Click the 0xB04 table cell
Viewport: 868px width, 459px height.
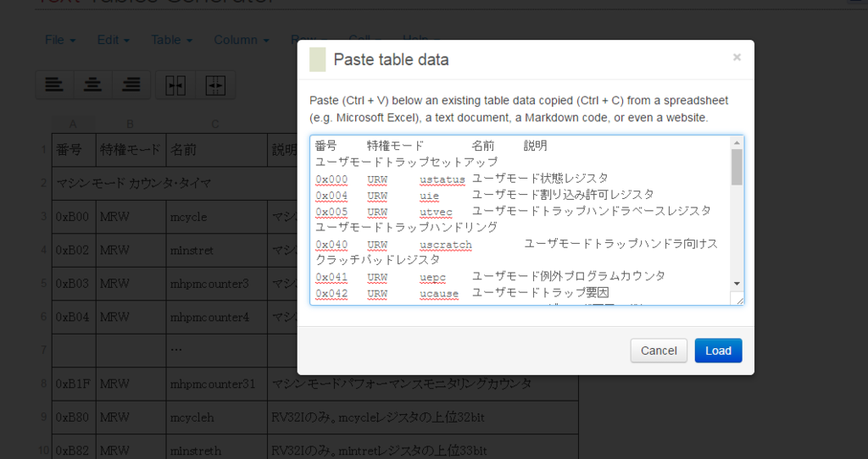(74, 317)
